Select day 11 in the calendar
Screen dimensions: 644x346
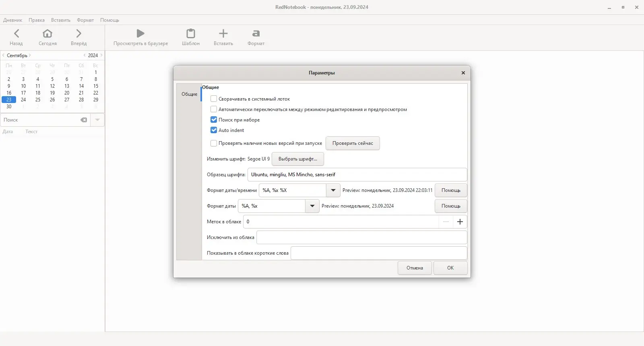coord(38,86)
